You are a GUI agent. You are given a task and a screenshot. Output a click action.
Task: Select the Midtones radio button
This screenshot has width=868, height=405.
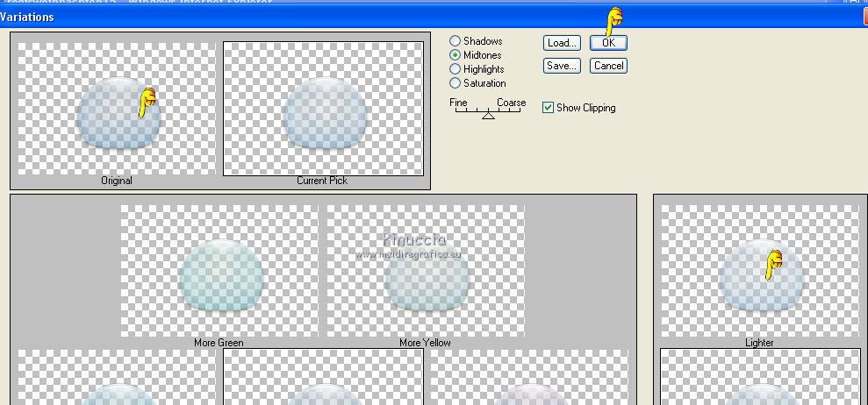click(455, 54)
